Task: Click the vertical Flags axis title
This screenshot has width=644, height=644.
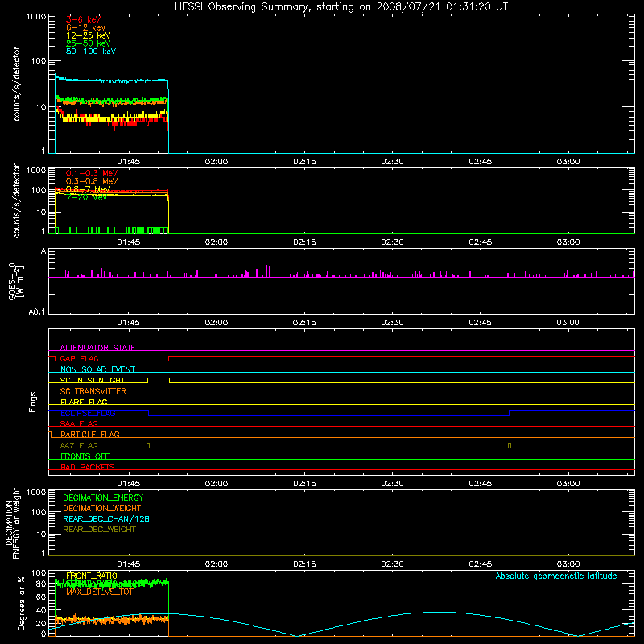Action: [x=33, y=402]
